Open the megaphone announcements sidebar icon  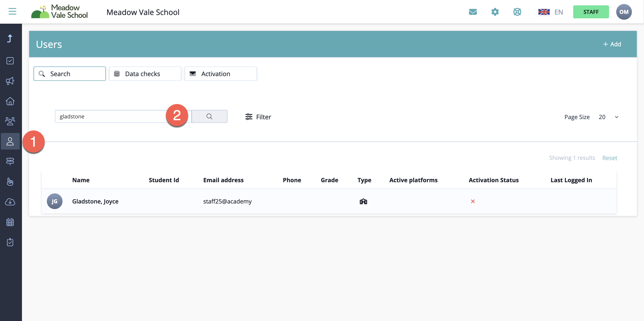[x=10, y=81]
